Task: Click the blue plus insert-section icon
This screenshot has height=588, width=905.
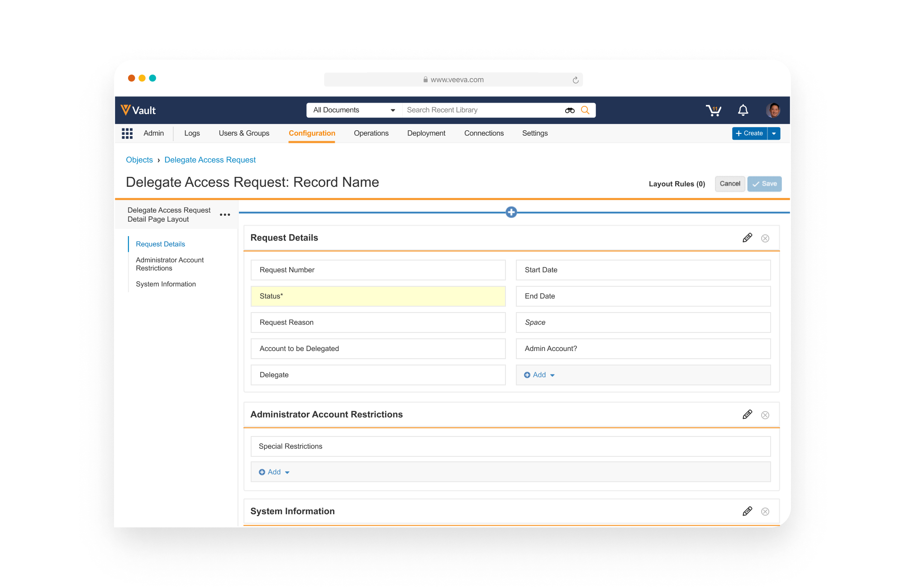Action: pos(511,212)
